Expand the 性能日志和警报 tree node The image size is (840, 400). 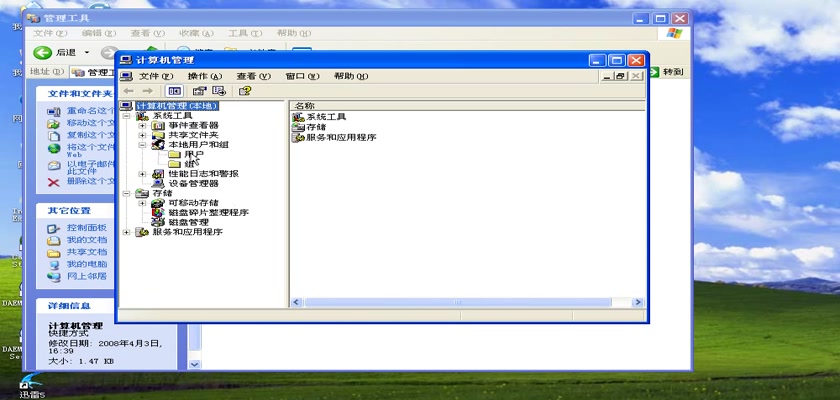142,173
